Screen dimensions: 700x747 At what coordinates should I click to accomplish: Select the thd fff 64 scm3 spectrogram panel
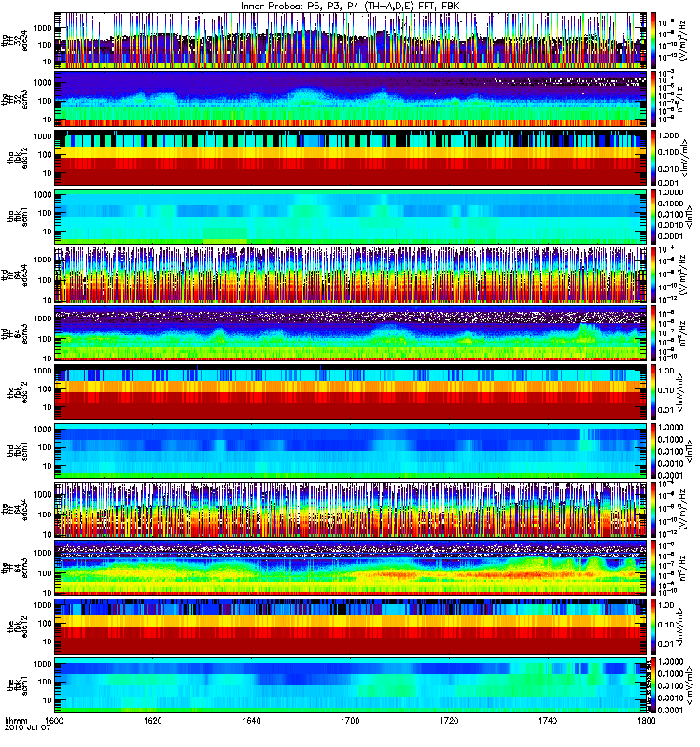click(351, 333)
